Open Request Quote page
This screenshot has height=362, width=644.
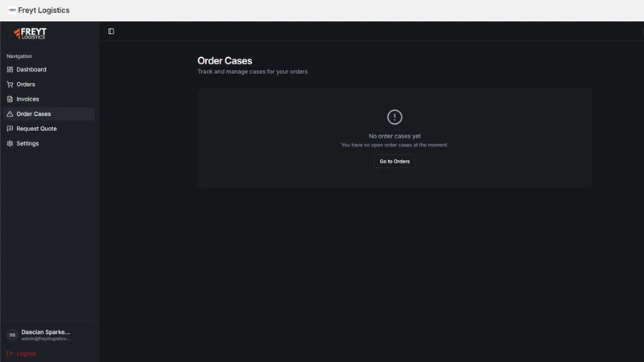(49, 129)
